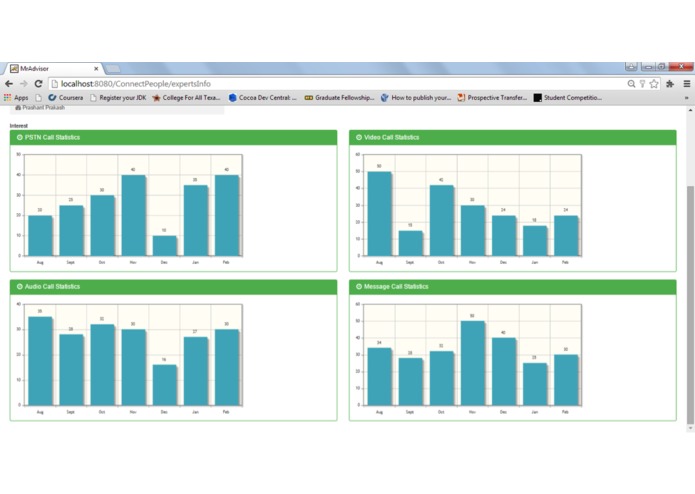Click Audio Call Statistics header icon
Image resolution: width=695 pixels, height=494 pixels.
coord(20,287)
